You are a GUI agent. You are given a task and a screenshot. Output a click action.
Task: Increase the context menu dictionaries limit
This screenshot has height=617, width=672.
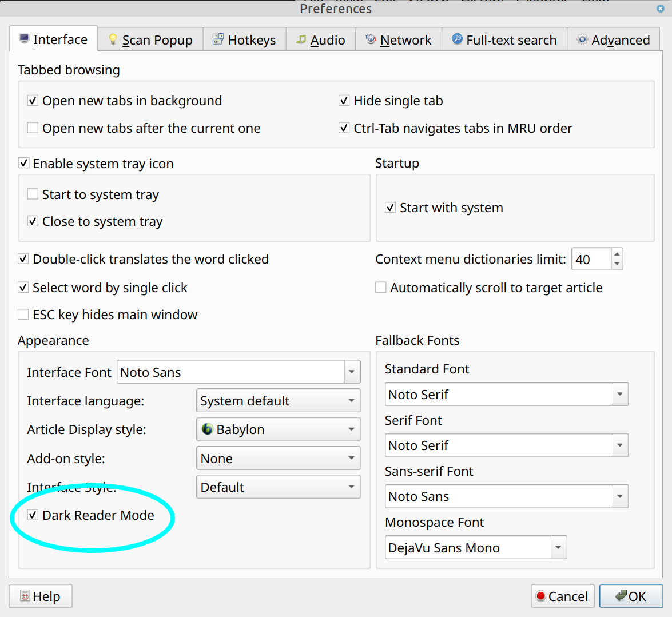click(x=617, y=254)
